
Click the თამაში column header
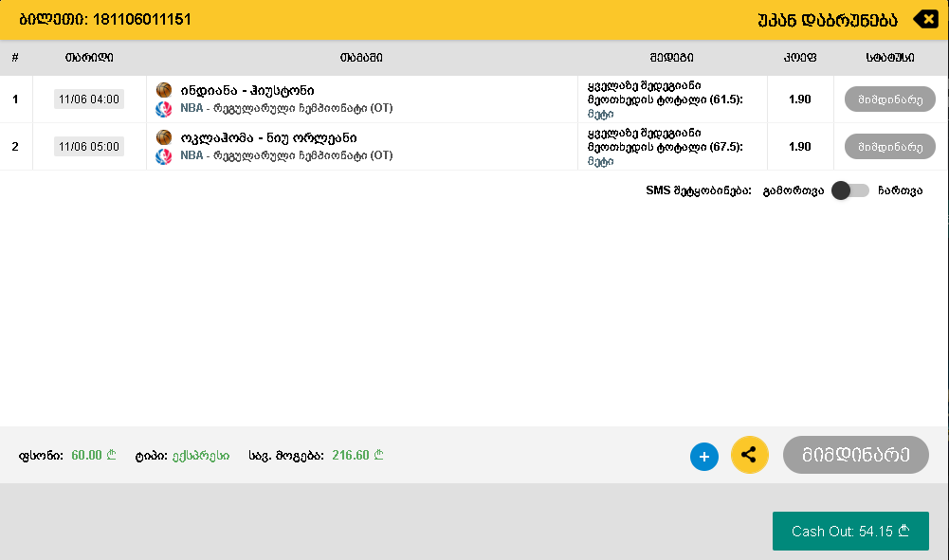coord(361,58)
